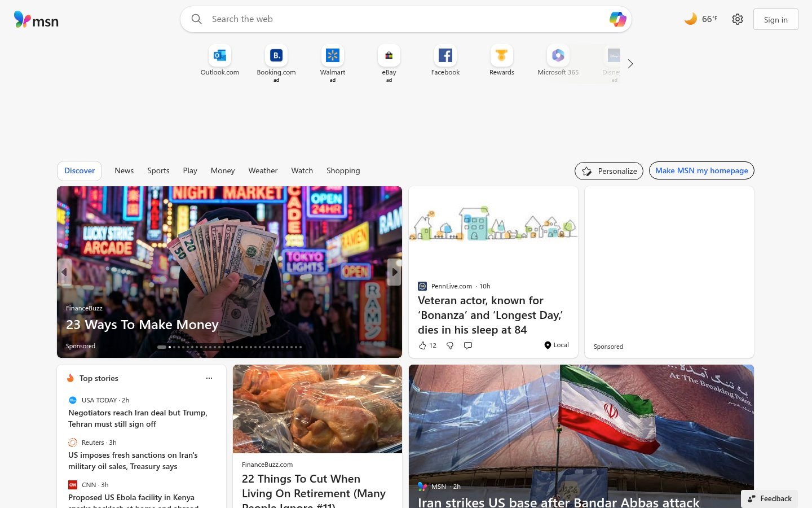Screen dimensions: 812x508
Task: Switch to the Watch tab
Action: point(302,170)
